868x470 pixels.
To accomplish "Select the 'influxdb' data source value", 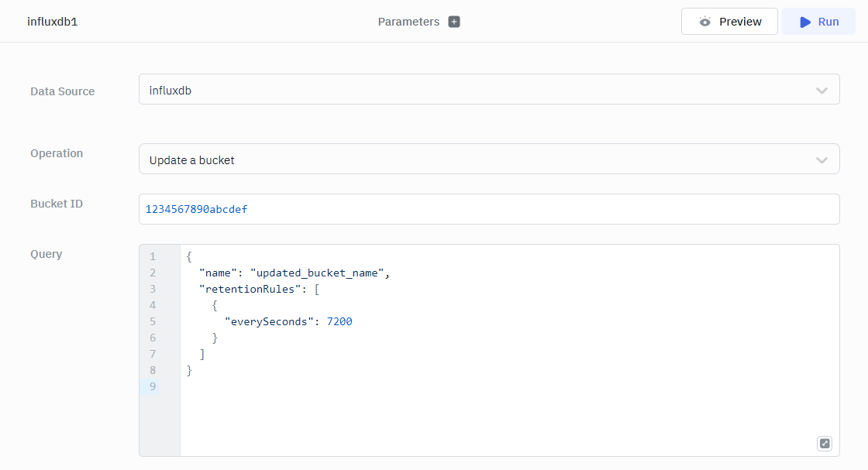I will [x=170, y=91].
